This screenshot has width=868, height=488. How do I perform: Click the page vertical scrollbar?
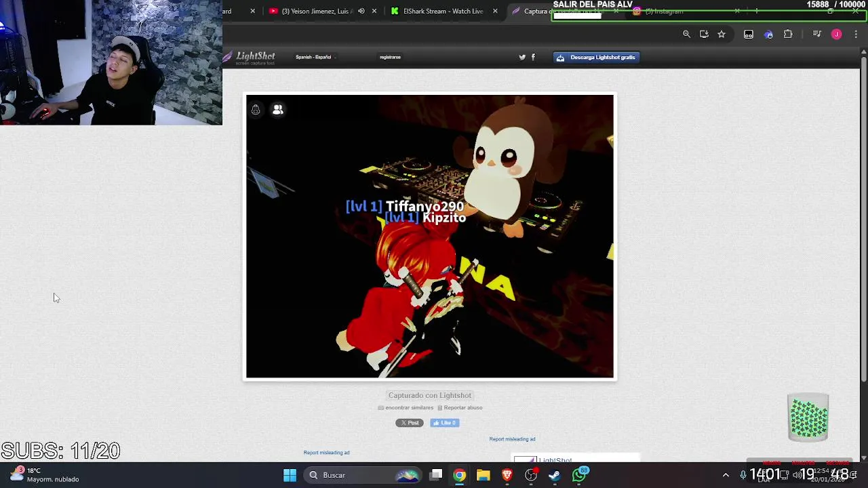(863, 220)
